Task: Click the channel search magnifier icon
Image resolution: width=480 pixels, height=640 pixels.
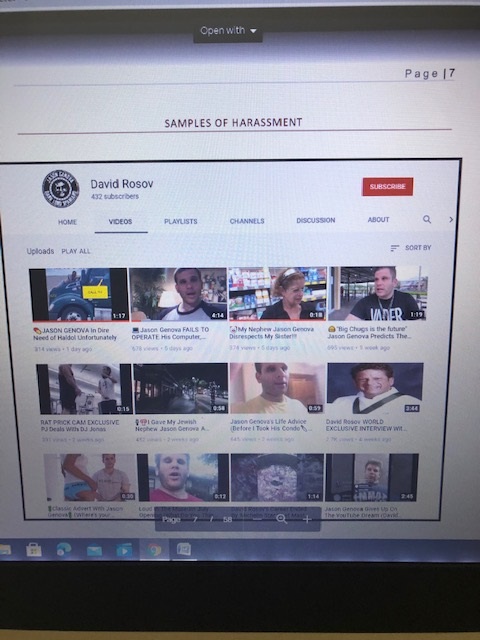Action: (427, 220)
